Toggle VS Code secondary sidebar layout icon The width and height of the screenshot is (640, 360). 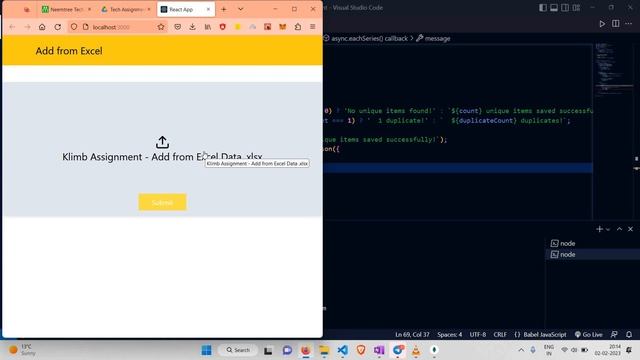(x=565, y=8)
